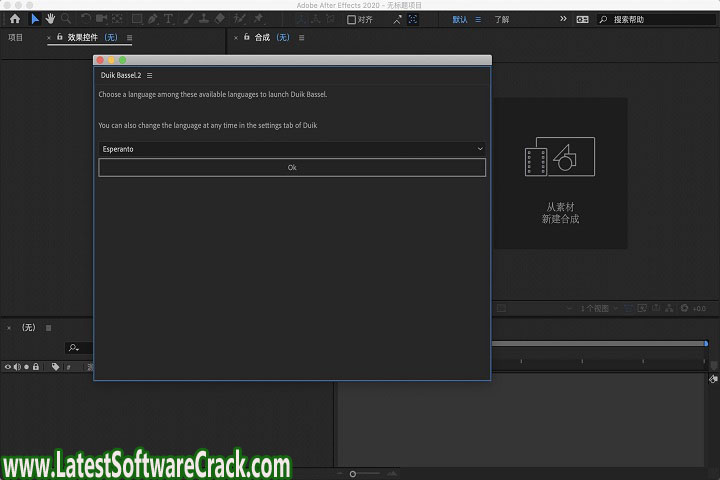
Task: Open the 效果控件 panel menu
Action: pyautogui.click(x=129, y=38)
